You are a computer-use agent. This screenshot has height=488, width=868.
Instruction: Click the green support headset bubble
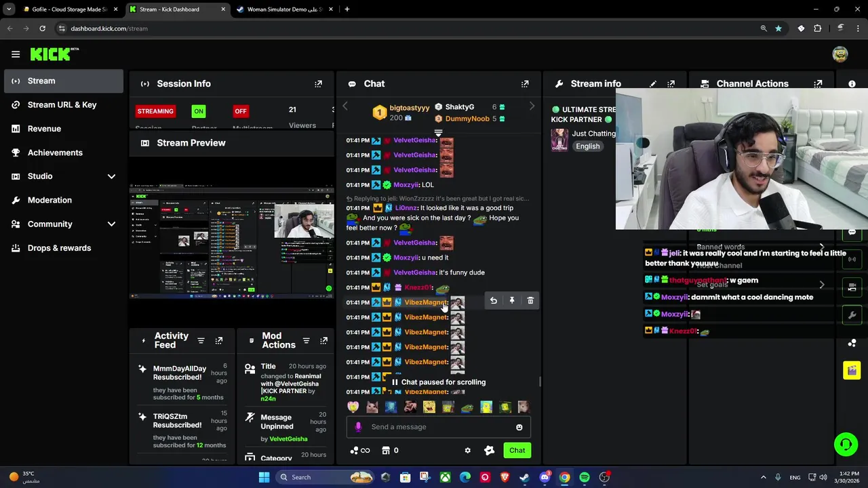pos(846,445)
